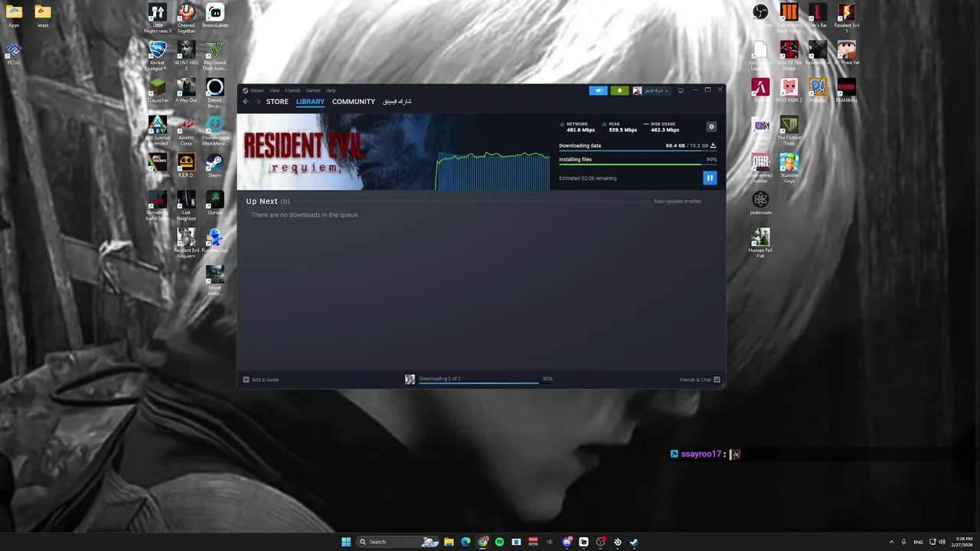The height and width of the screenshot is (551, 980).
Task: Open Steam announcements megaphone button
Action: pyautogui.click(x=598, y=90)
